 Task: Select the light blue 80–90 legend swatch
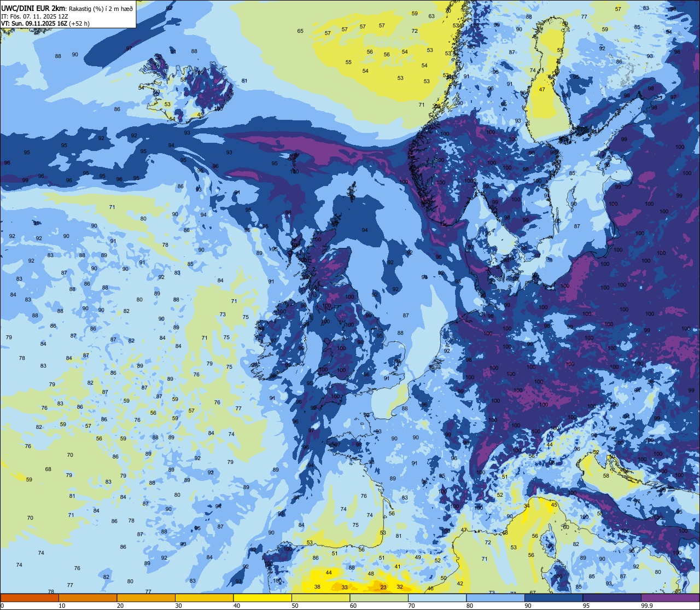[495, 597]
